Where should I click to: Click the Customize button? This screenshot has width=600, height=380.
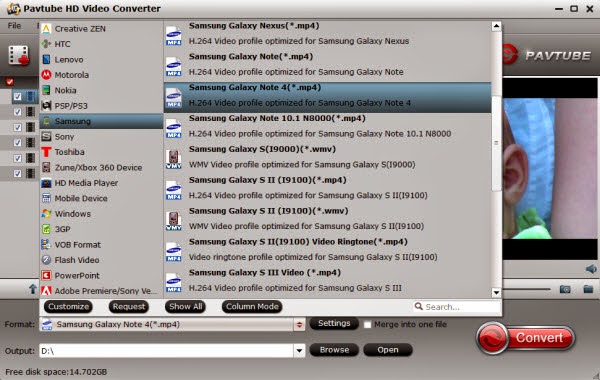pos(68,307)
